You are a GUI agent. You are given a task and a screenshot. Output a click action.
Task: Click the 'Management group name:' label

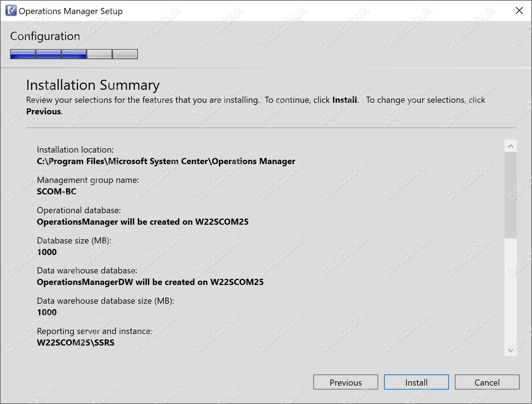[88, 180]
